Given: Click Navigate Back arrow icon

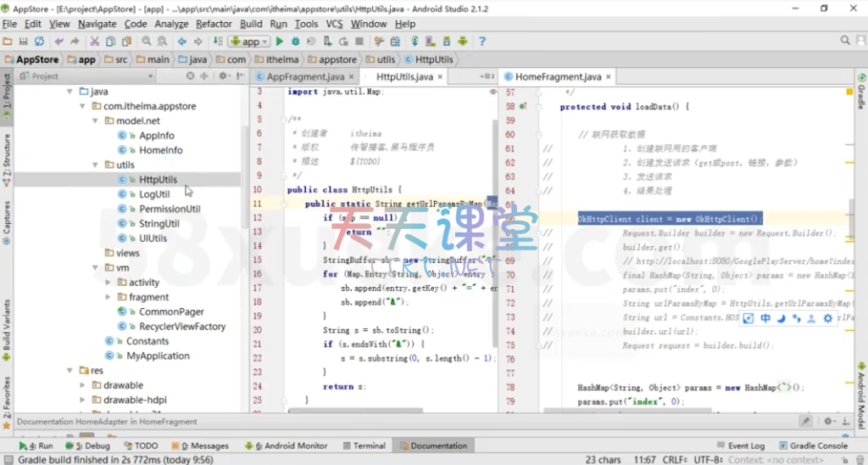Looking at the screenshot, I should click(181, 41).
